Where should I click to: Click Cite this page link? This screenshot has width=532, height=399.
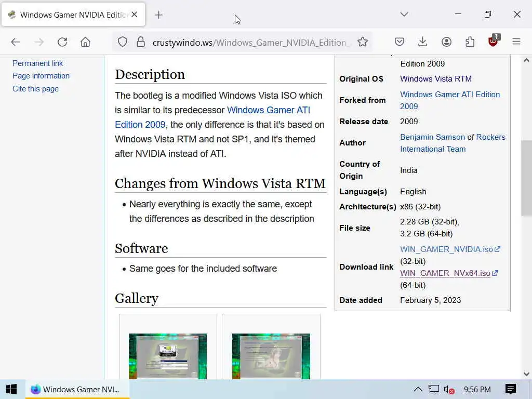coord(36,88)
